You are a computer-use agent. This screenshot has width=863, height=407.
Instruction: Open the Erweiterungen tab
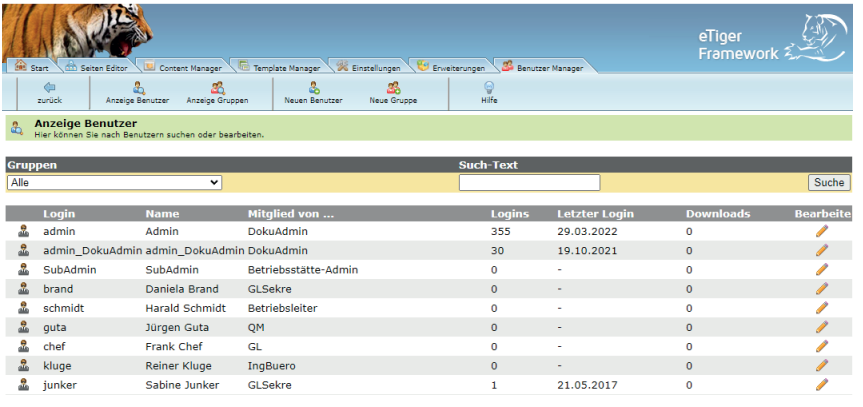tap(452, 68)
